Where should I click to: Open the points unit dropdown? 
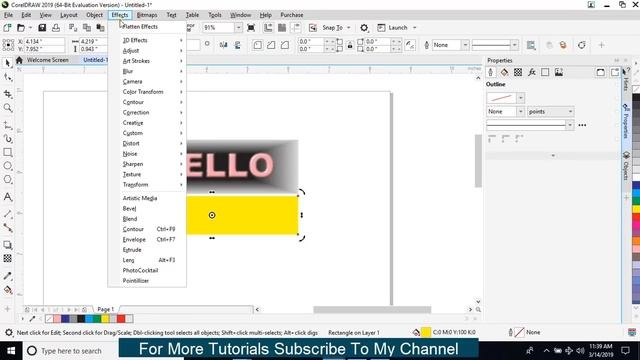click(550, 111)
